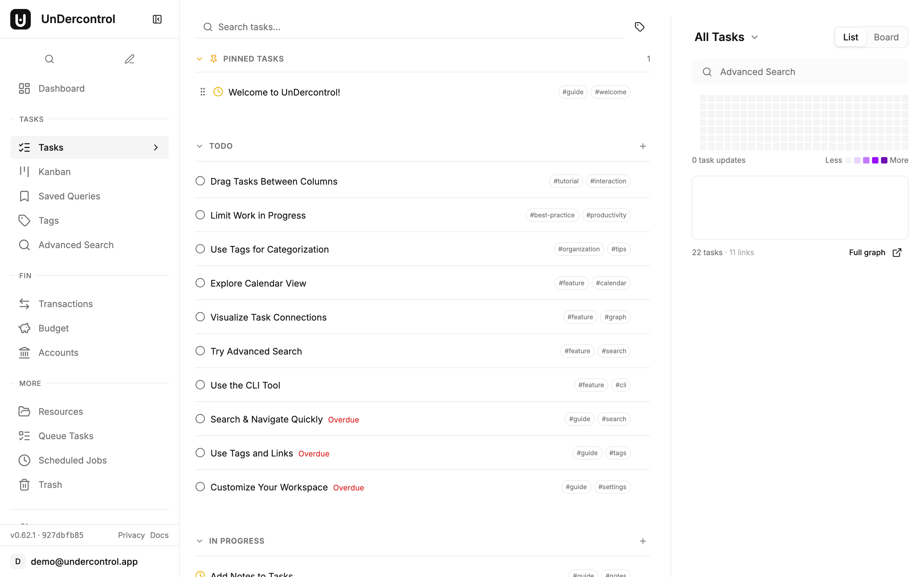Image resolution: width=924 pixels, height=577 pixels.
Task: Switch to the Board tab
Action: [886, 37]
